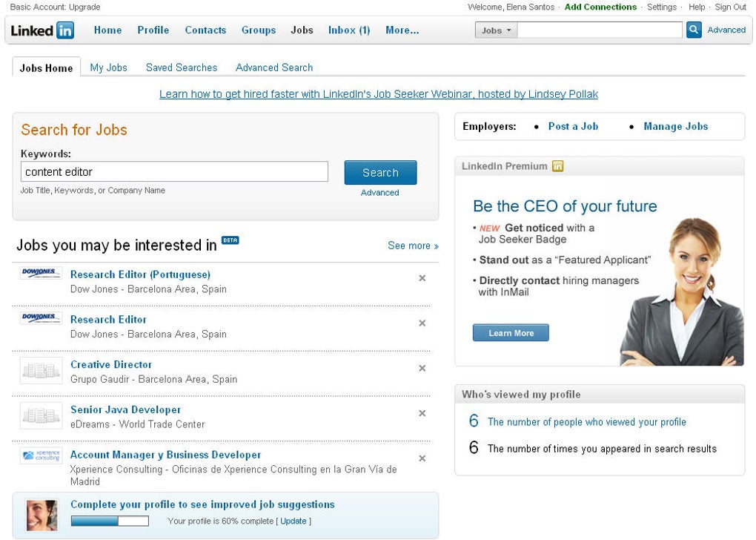Click the LinkedIn Premium gold badge icon
This screenshot has width=756, height=540.
[557, 166]
